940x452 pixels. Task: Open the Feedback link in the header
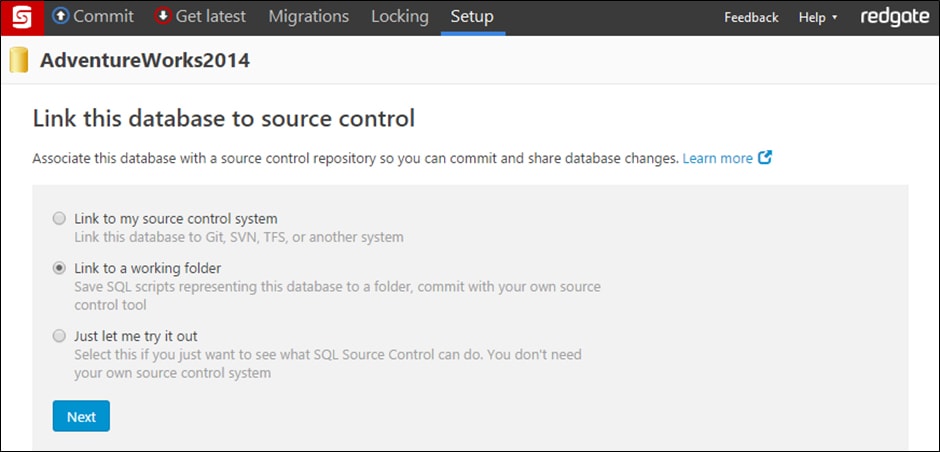pos(751,18)
